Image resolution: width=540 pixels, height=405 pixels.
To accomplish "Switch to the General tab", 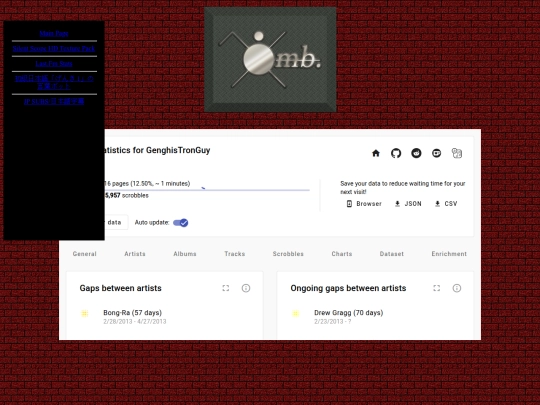I will coord(84,254).
